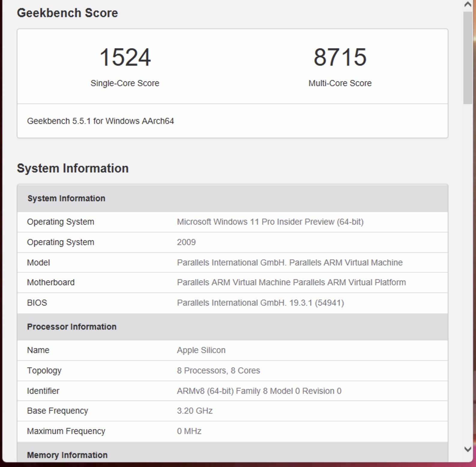Select the multi-core score 8715
This screenshot has height=467, width=476.
click(x=340, y=57)
